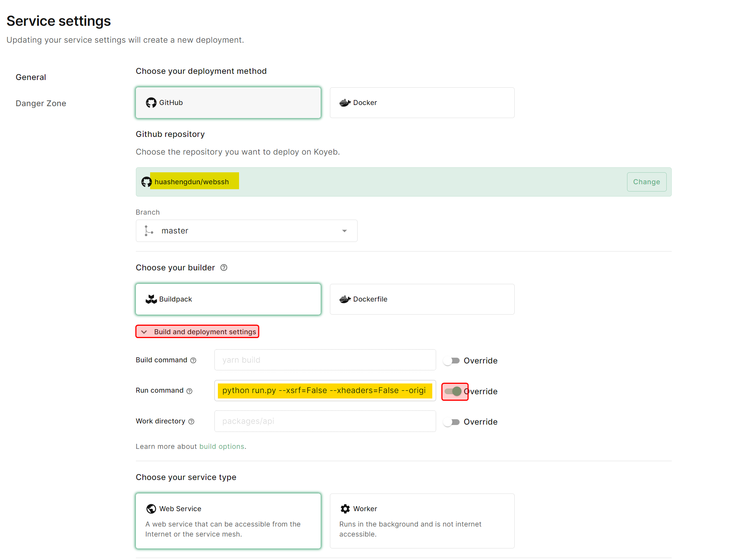This screenshot has width=741, height=560.
Task: Click the Buildpack icon
Action: coord(151,299)
